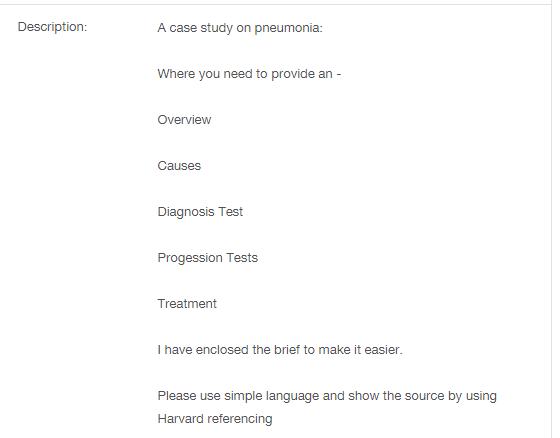Click the word 'Harvard'
The image size is (560, 438).
pos(180,419)
